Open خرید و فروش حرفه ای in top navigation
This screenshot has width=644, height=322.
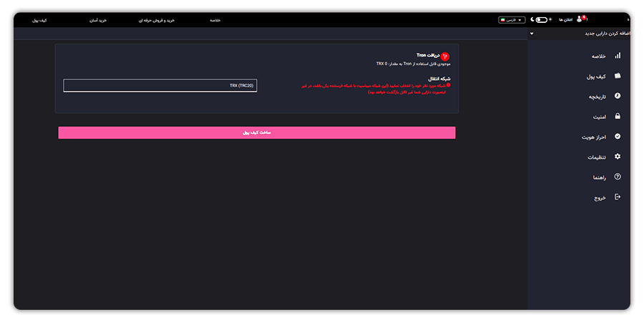click(157, 20)
